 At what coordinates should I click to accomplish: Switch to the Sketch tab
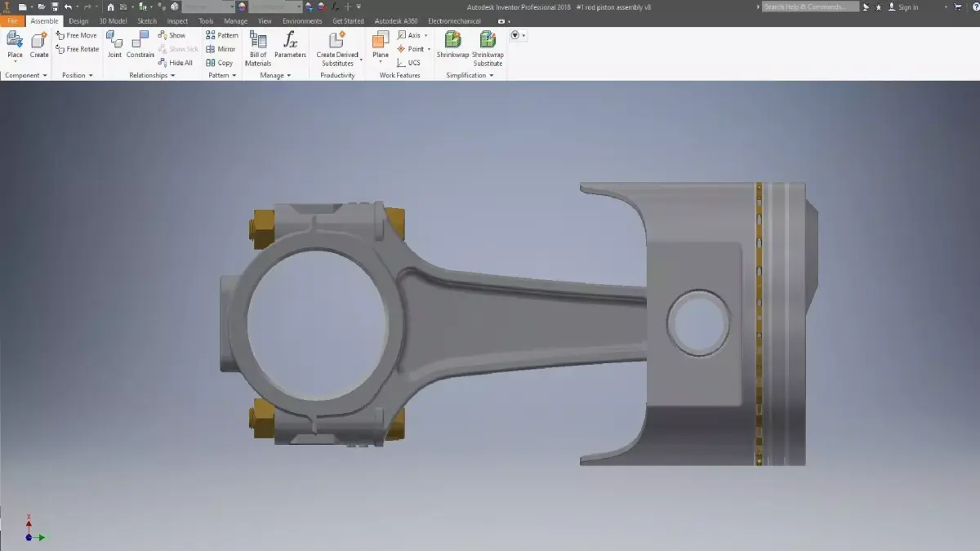[147, 20]
